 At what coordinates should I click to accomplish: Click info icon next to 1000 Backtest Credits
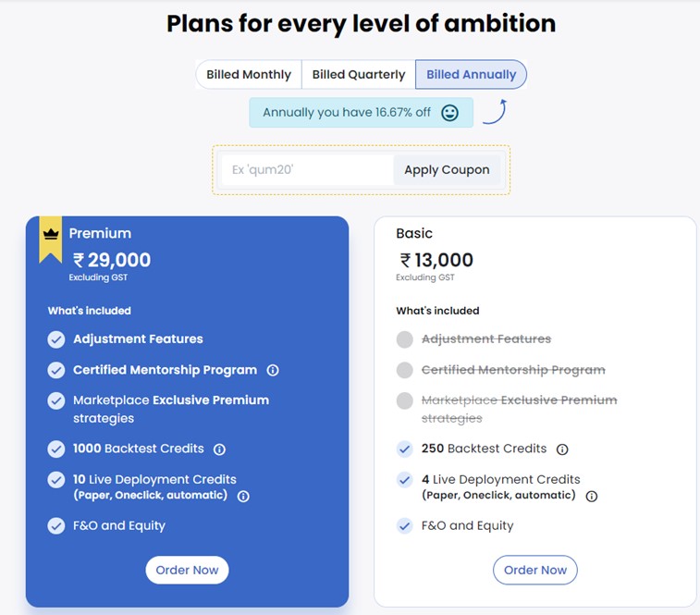pyautogui.click(x=219, y=449)
